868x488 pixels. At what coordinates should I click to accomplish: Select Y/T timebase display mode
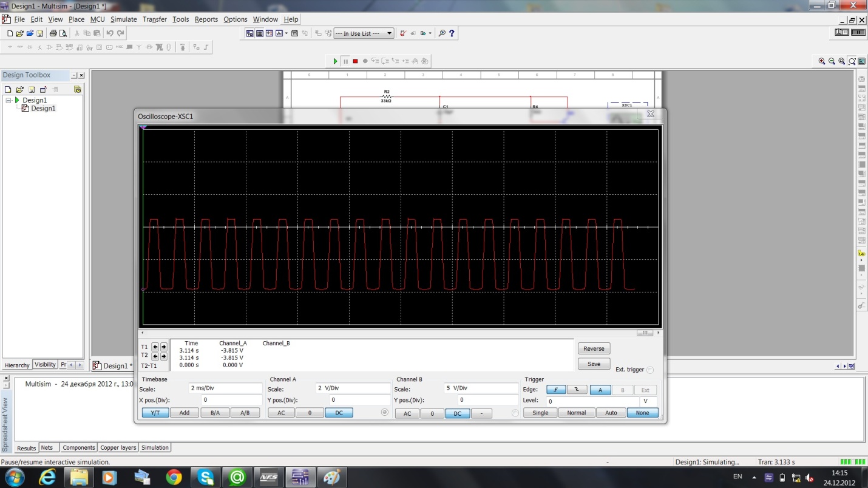coord(155,413)
